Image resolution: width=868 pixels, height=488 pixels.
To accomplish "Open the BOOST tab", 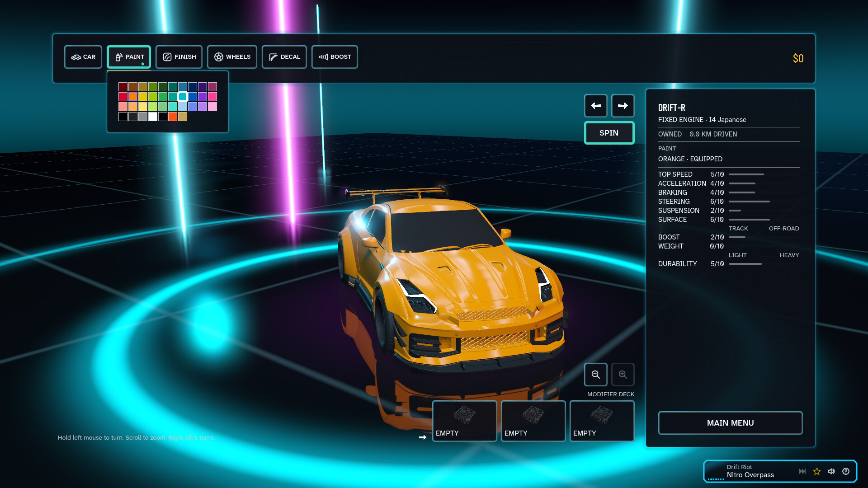I will point(335,57).
